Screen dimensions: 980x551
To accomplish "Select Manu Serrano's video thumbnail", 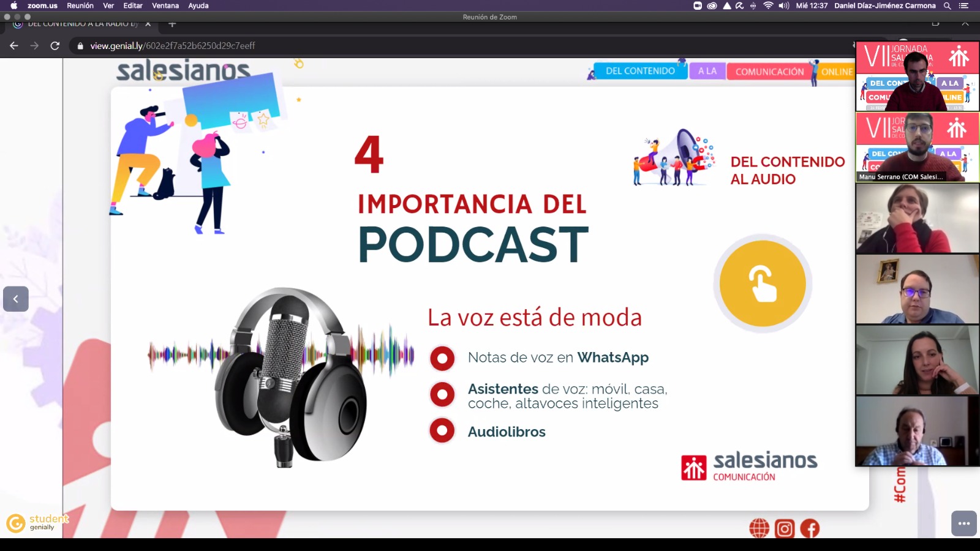I will point(917,147).
